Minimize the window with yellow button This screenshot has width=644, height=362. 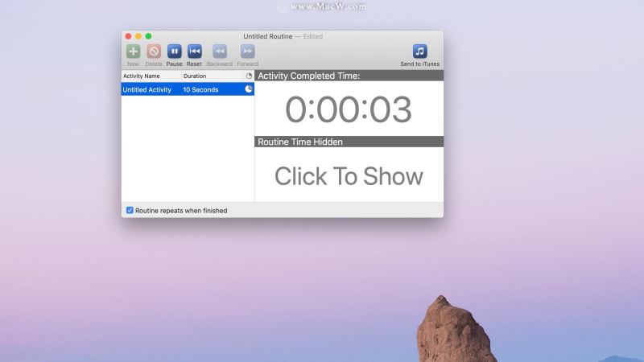tap(138, 36)
